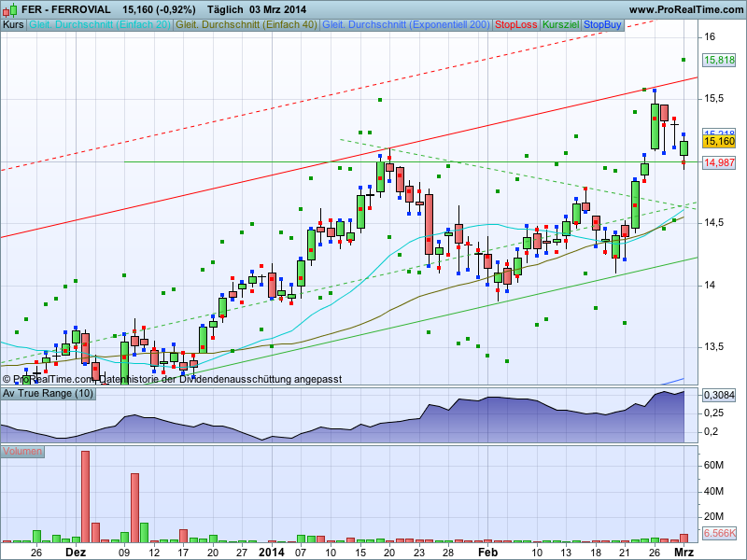747x560 pixels.
Task: Click the 0,3084 ATR value tag
Action: tap(719, 395)
